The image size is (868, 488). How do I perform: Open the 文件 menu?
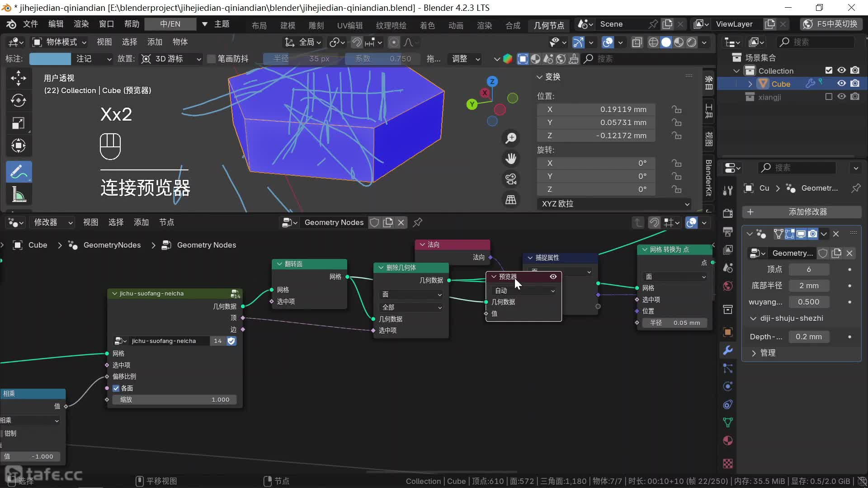click(x=30, y=24)
